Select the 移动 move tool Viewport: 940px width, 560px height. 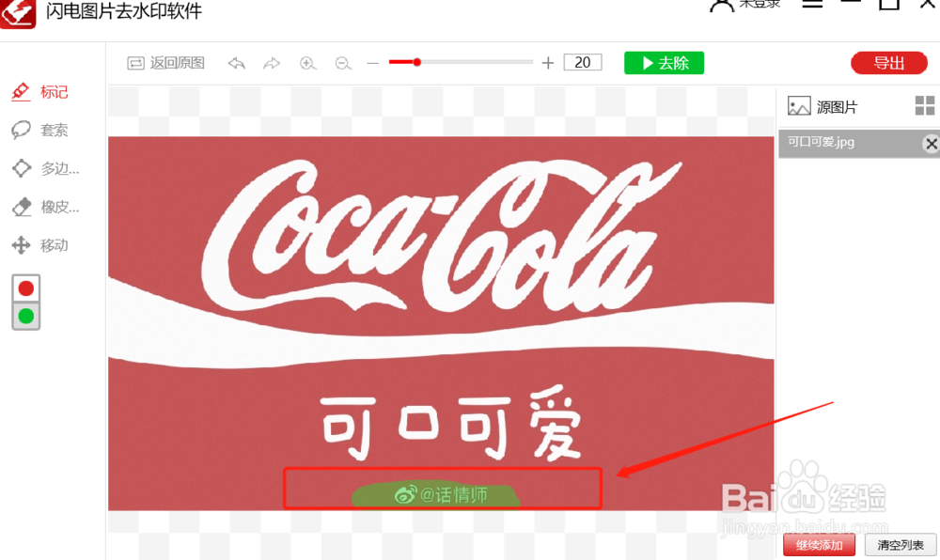39,245
